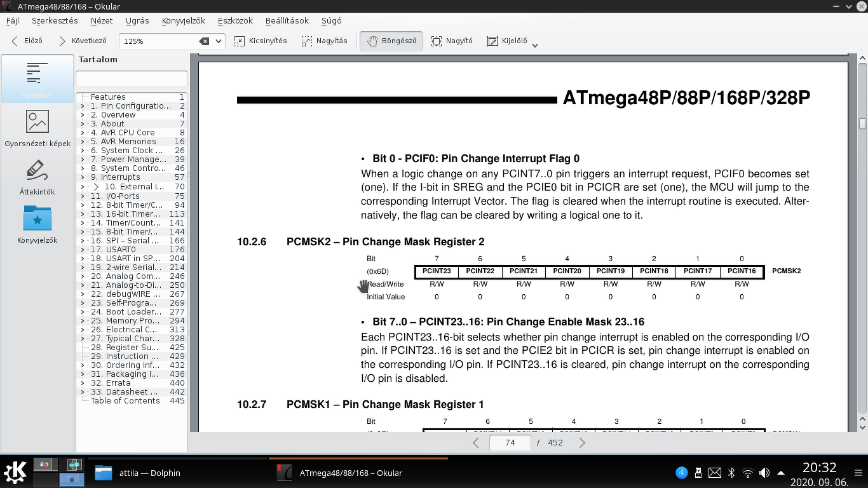868x488 pixels.
Task: Open the Szerkesztés menu
Action: click(x=55, y=20)
